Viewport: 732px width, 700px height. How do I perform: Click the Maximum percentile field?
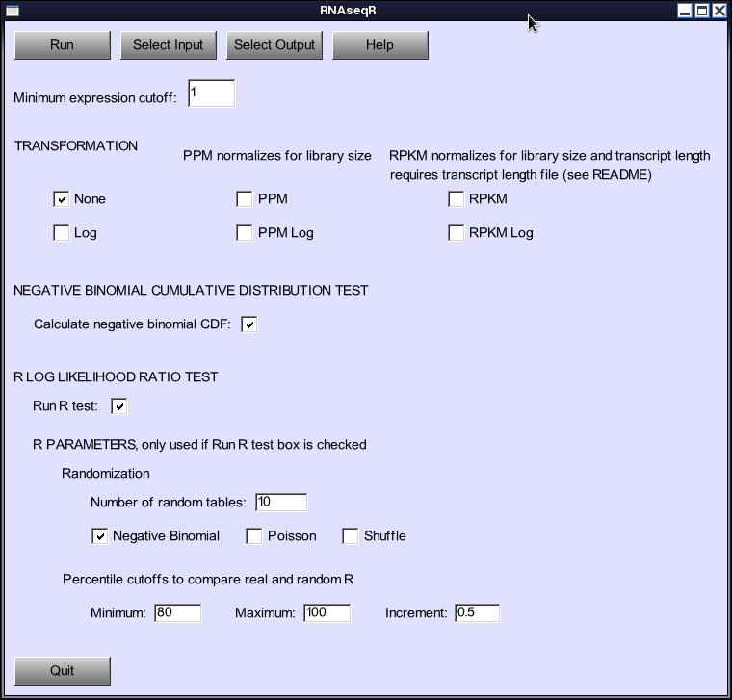coord(327,613)
